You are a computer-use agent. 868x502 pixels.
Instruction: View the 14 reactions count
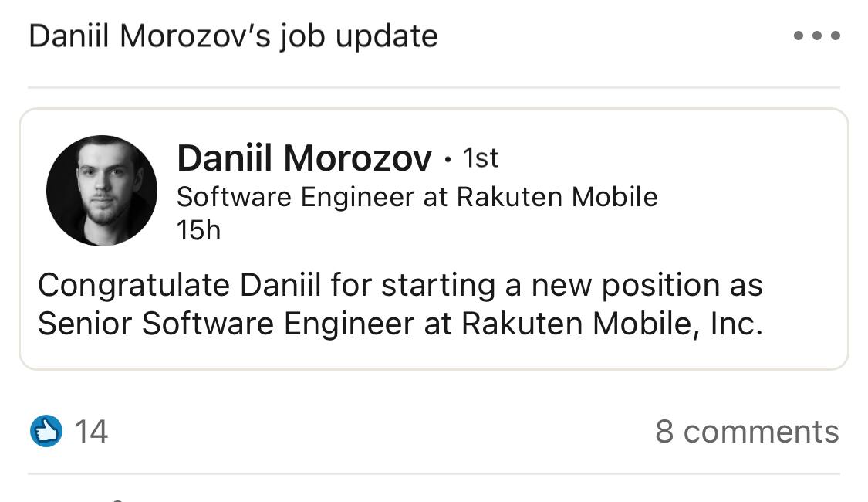[91, 431]
